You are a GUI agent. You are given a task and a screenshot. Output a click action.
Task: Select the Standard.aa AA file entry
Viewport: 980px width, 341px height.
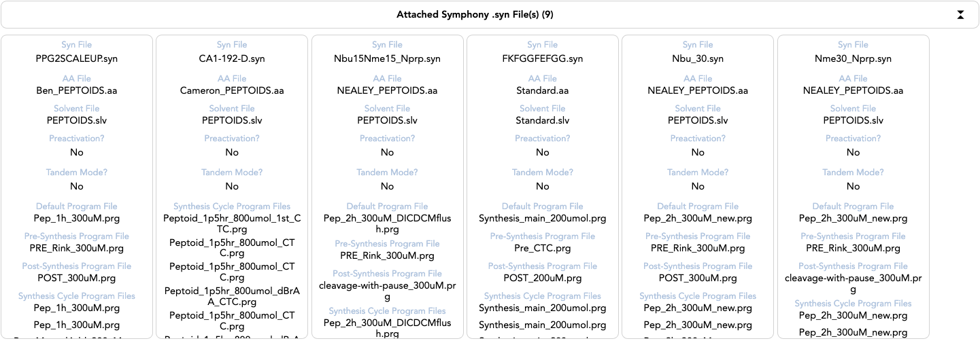pyautogui.click(x=542, y=90)
